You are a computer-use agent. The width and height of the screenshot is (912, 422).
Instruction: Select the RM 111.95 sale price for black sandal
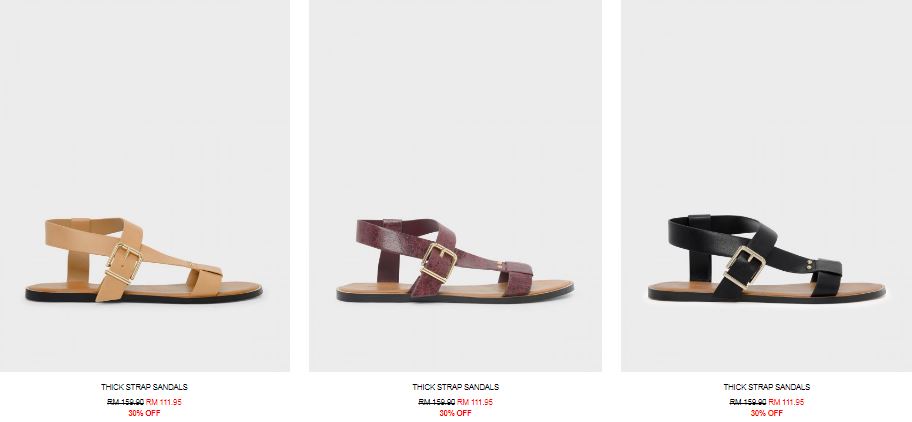pyautogui.click(x=786, y=402)
